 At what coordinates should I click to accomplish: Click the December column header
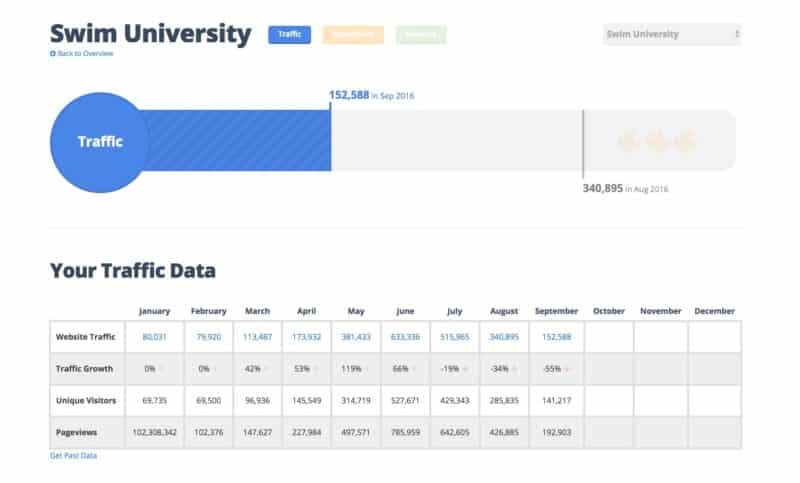point(714,311)
